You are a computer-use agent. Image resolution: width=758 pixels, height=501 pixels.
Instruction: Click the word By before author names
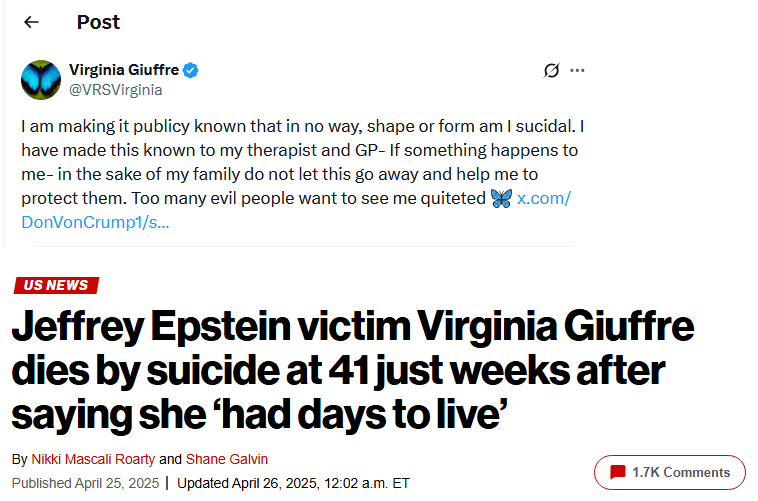pos(20,459)
